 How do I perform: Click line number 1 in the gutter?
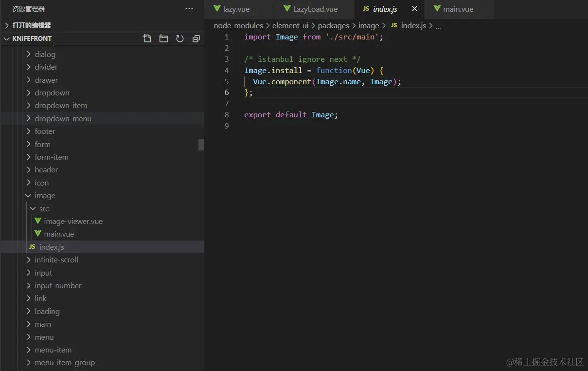click(x=227, y=37)
